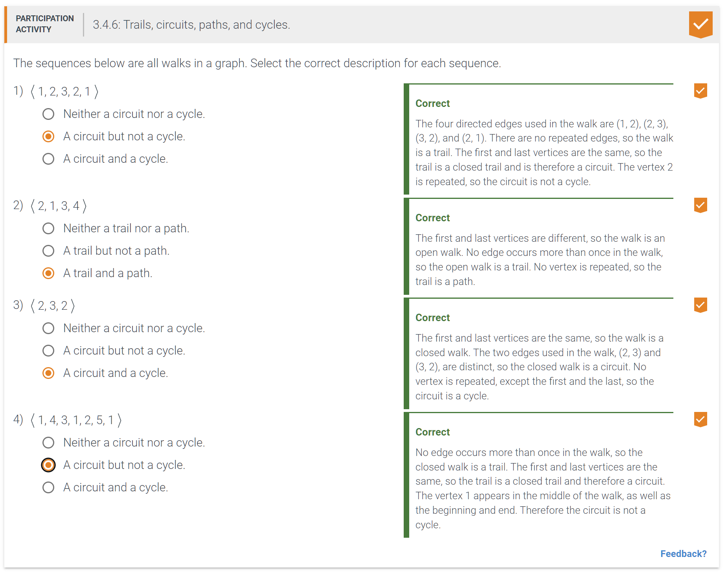Select 'A trail and a path' radio button
The image size is (728, 579).
click(48, 273)
